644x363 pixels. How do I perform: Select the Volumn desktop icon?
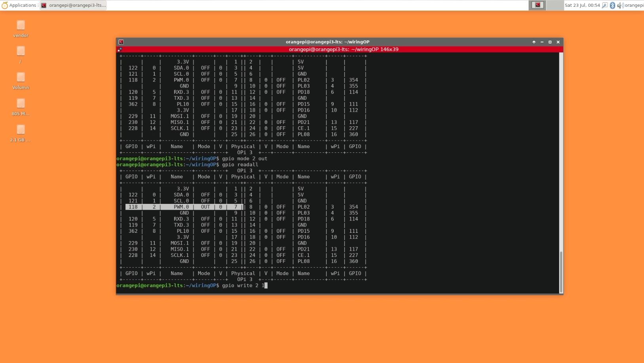pos(21,78)
